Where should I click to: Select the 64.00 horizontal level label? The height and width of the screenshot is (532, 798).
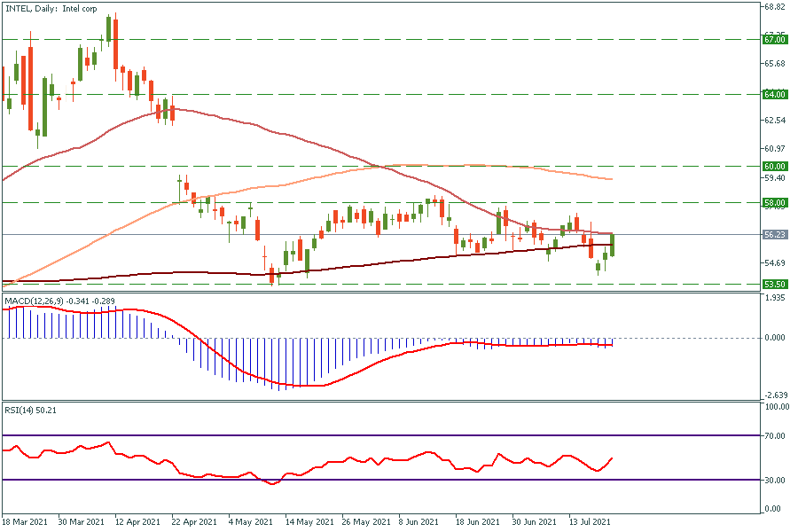(x=775, y=94)
